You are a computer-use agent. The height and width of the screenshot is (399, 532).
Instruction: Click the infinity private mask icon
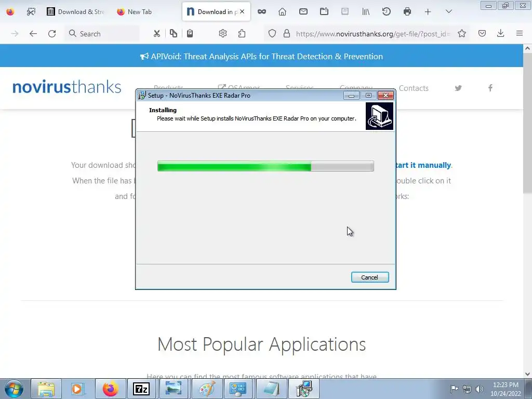pyautogui.click(x=262, y=12)
